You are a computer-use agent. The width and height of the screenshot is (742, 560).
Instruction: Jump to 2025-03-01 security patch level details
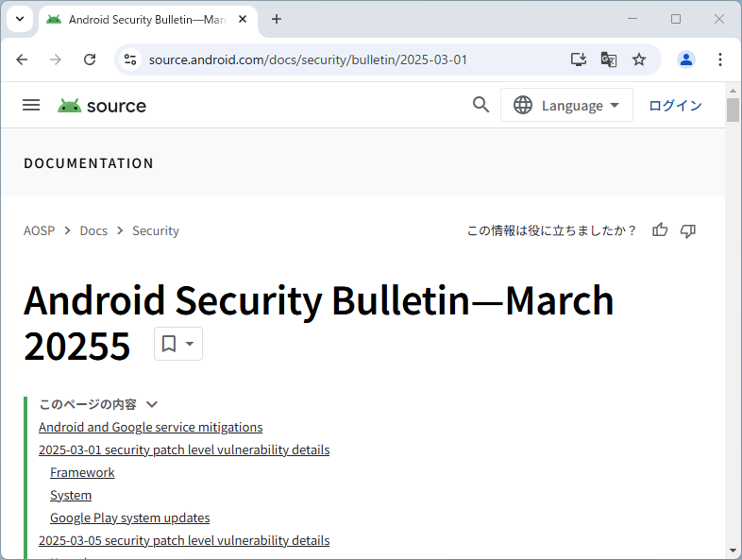tap(184, 450)
